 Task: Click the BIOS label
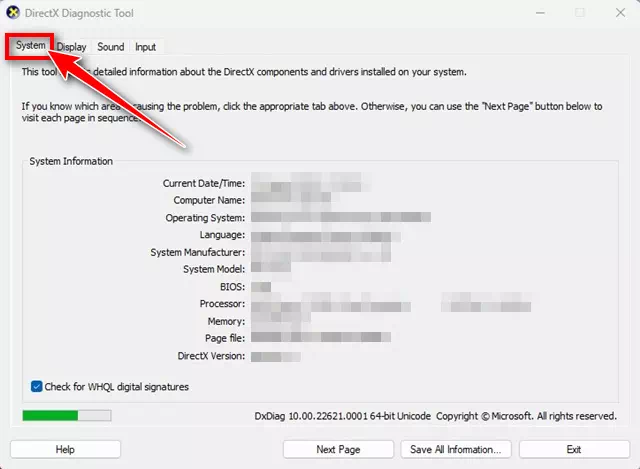click(233, 287)
